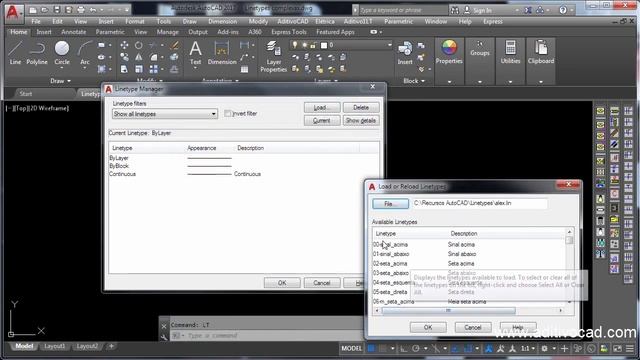Switch to the Start drawing tab
The width and height of the screenshot is (640, 360).
tap(26, 94)
